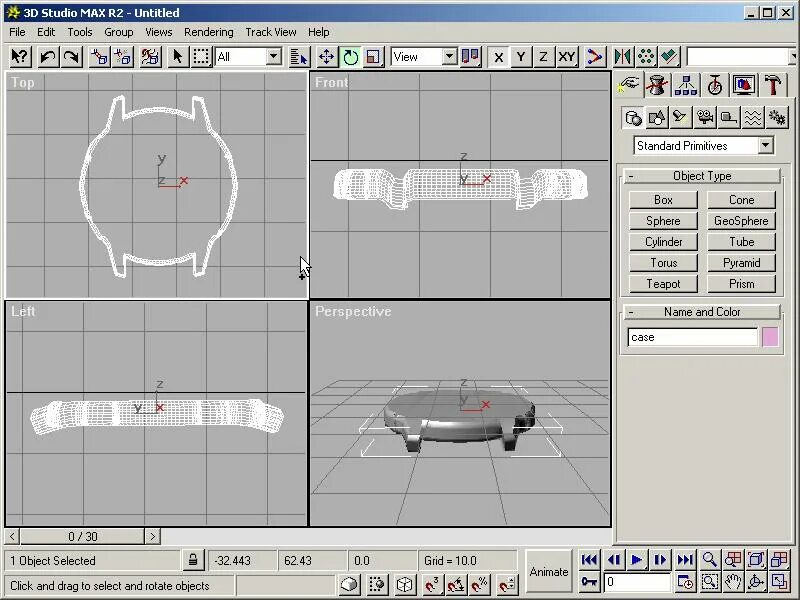Toggle the Y axis constraint
The height and width of the screenshot is (600, 800).
click(521, 57)
